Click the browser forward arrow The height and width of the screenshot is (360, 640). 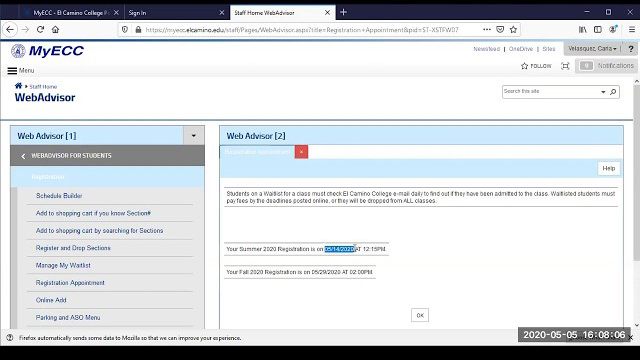[25, 29]
